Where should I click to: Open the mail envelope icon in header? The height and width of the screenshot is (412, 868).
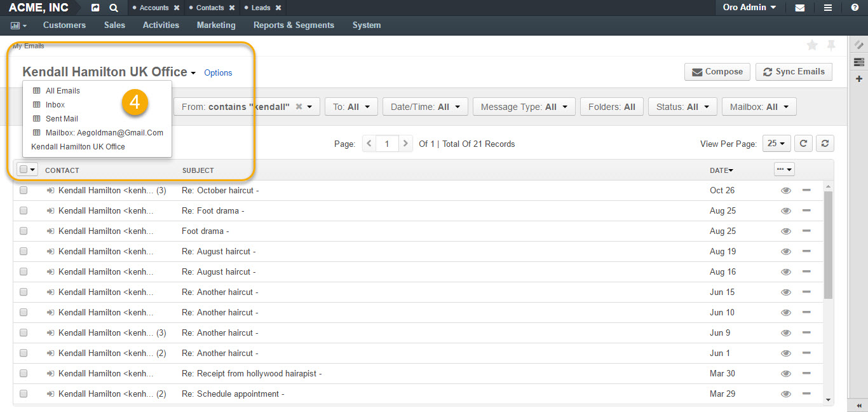(800, 8)
